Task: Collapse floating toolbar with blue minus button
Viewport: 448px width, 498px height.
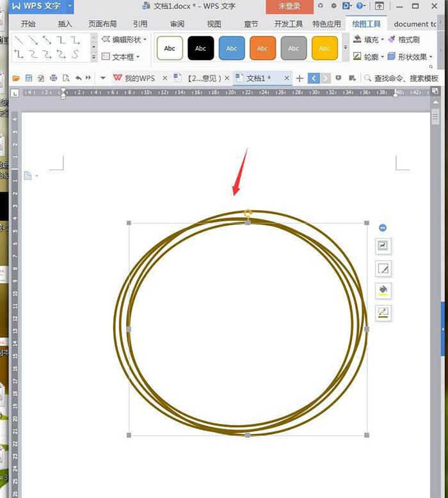Action: [x=383, y=228]
